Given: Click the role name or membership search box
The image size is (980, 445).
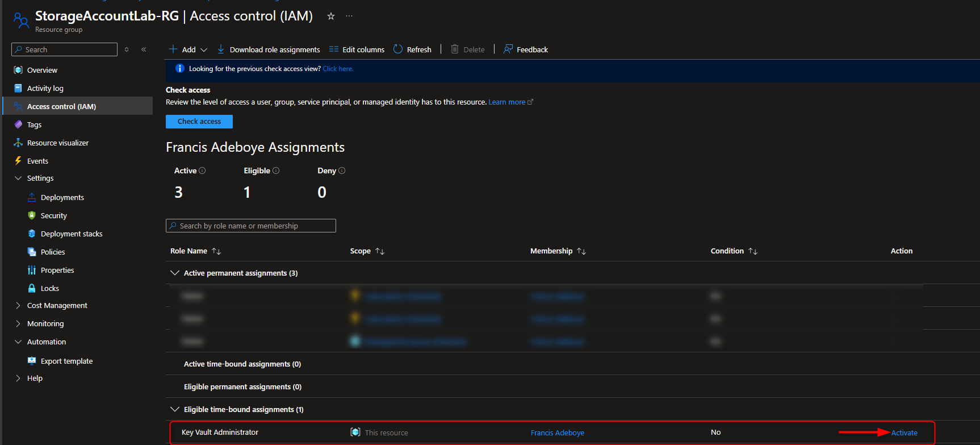Looking at the screenshot, I should point(251,226).
